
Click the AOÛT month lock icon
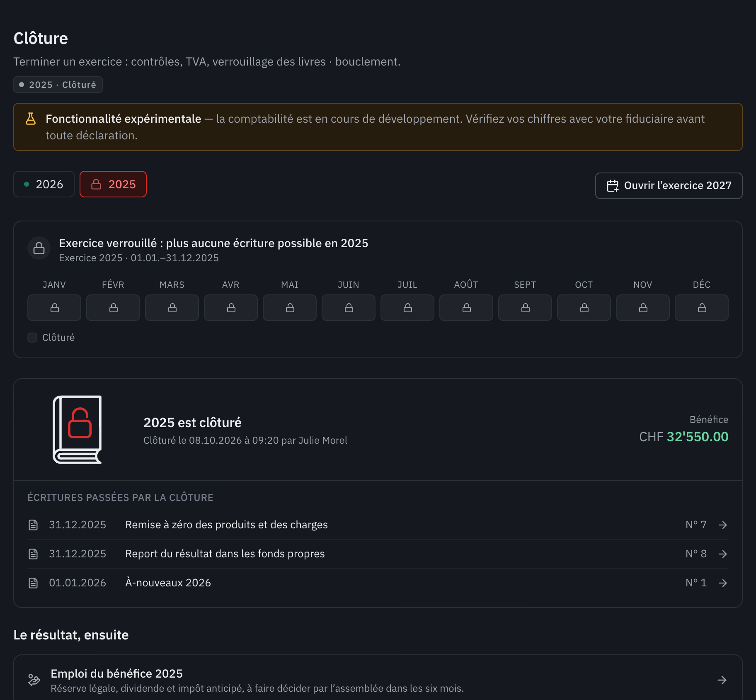(466, 308)
